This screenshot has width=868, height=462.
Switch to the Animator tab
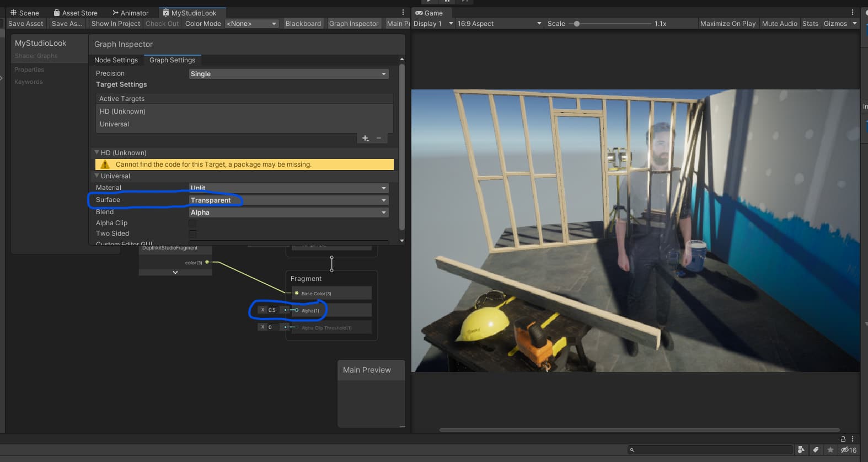click(130, 13)
